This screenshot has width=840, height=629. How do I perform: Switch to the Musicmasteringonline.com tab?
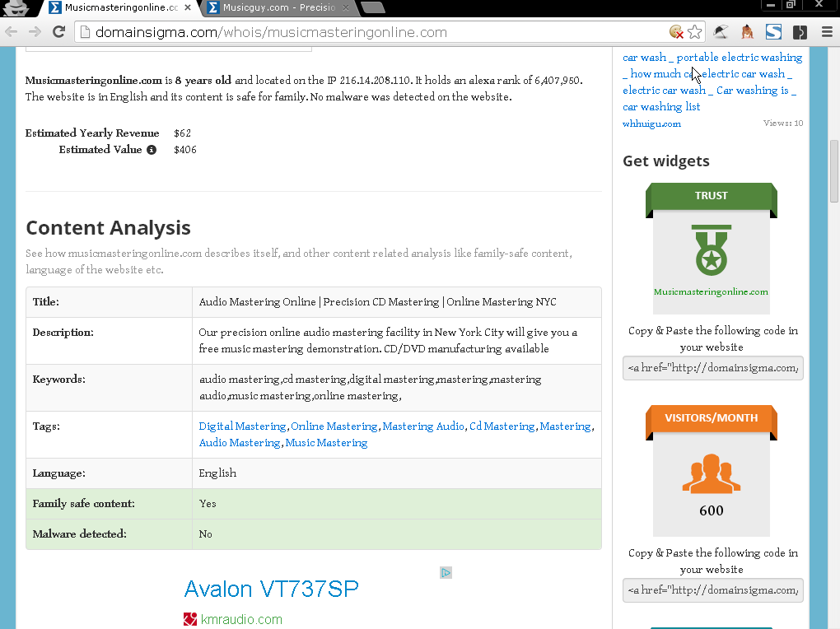point(121,7)
